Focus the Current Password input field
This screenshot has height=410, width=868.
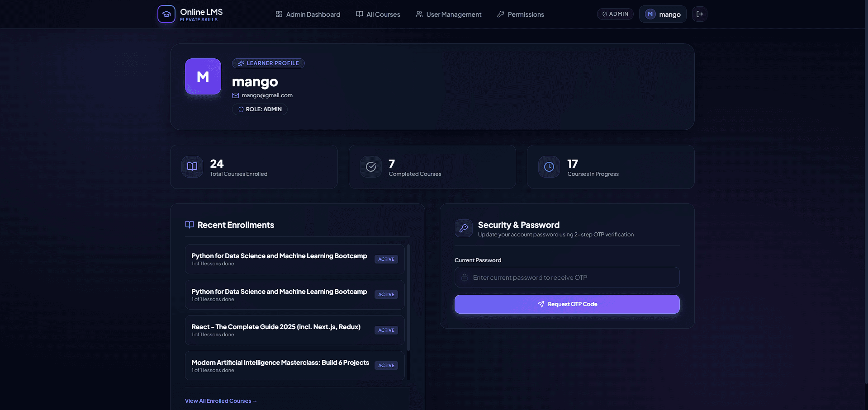tap(567, 277)
